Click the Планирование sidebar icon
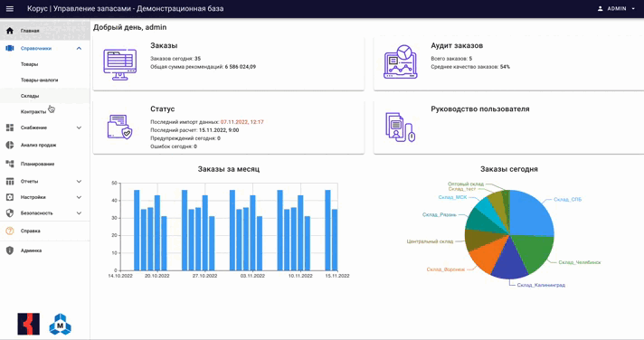This screenshot has height=340, width=644. coord(10,164)
